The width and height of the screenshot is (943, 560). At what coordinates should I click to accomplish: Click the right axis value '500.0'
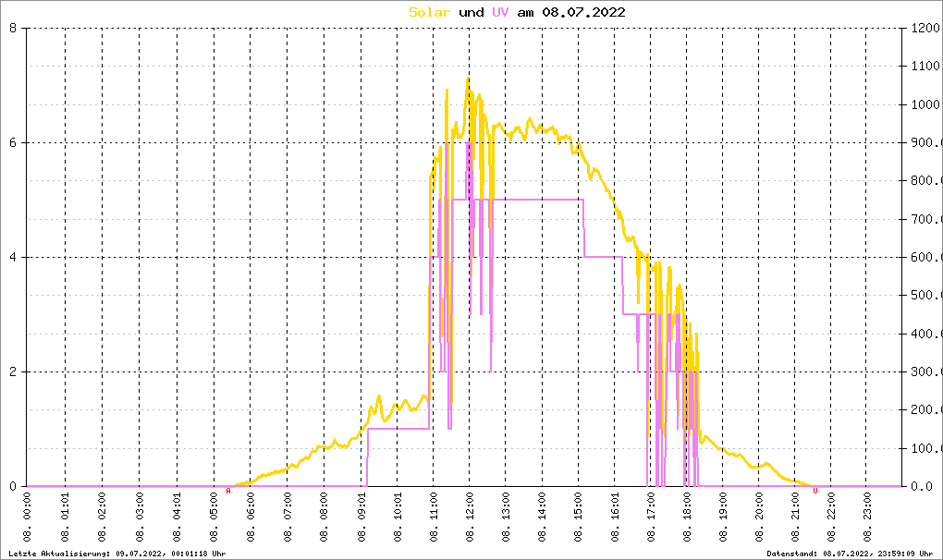pos(925,296)
